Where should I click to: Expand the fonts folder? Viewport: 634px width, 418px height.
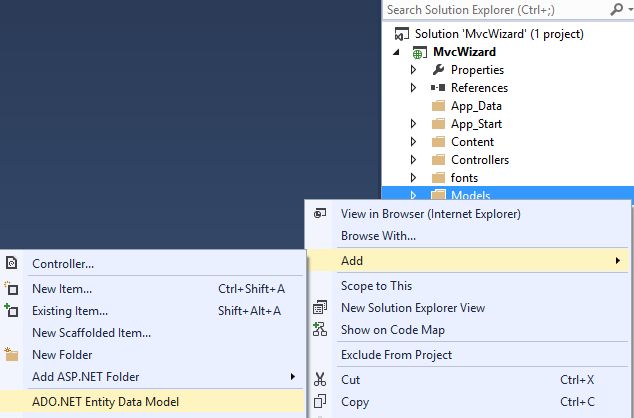[x=413, y=177]
